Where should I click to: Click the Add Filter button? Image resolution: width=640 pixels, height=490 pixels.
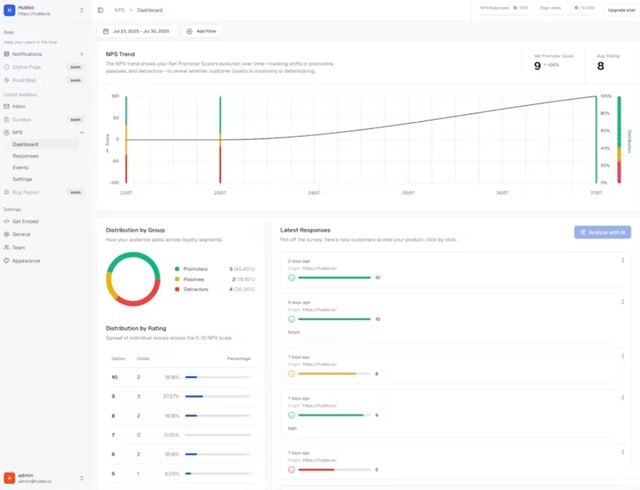(202, 31)
